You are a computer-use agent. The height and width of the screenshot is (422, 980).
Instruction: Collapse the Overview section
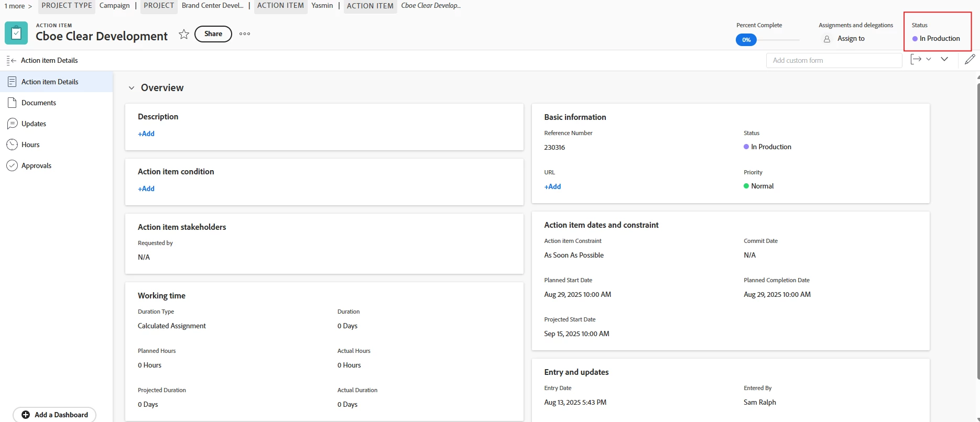[132, 88]
